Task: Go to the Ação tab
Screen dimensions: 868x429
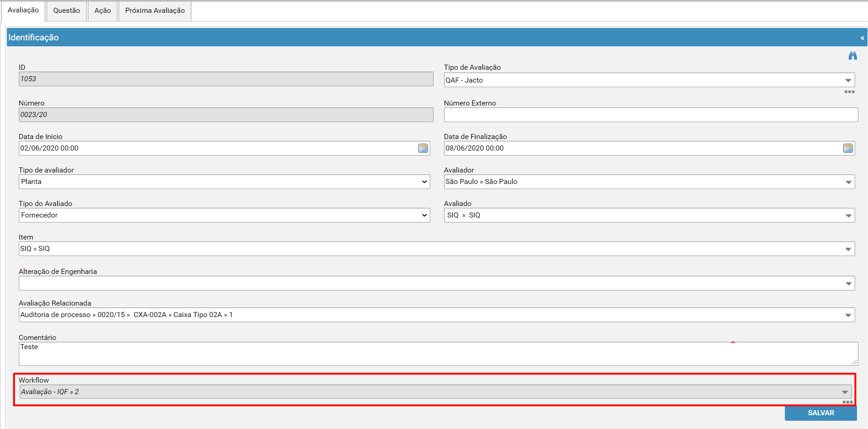Action: 103,11
